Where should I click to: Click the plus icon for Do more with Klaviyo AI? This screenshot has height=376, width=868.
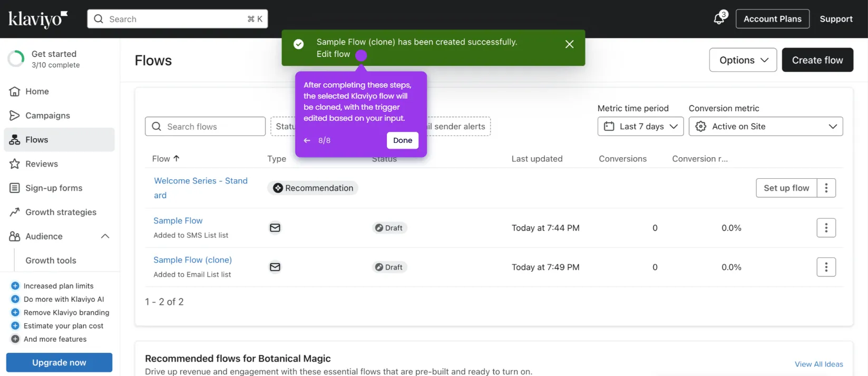click(x=15, y=299)
